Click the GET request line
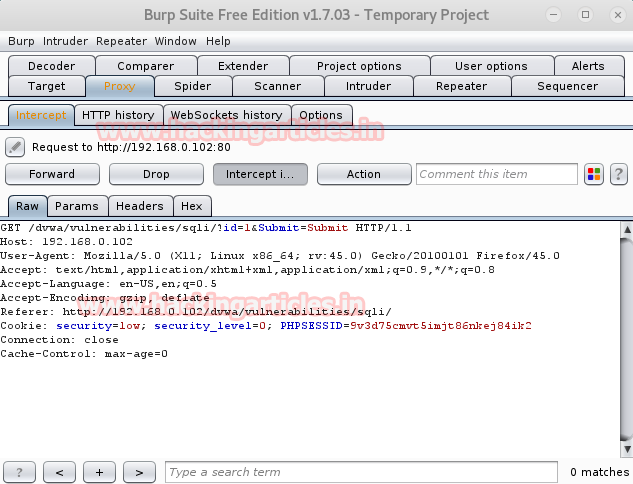 [x=206, y=228]
